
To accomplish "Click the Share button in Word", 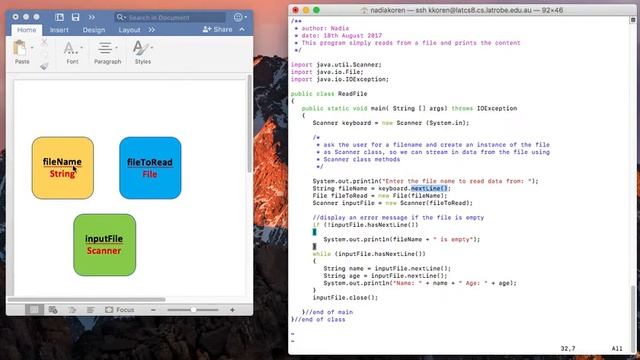I will point(218,29).
